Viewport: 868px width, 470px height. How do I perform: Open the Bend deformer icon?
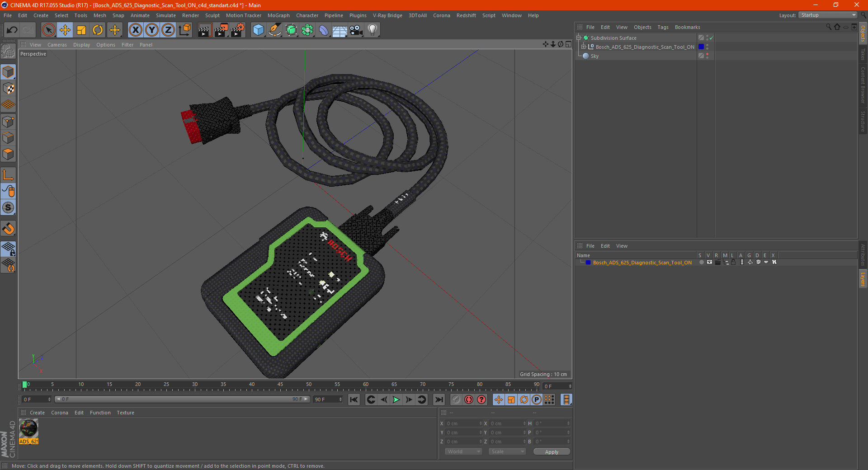[x=324, y=30]
